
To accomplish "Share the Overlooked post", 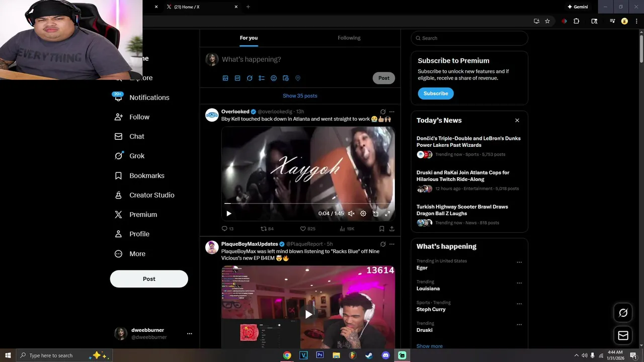I will pos(392,229).
